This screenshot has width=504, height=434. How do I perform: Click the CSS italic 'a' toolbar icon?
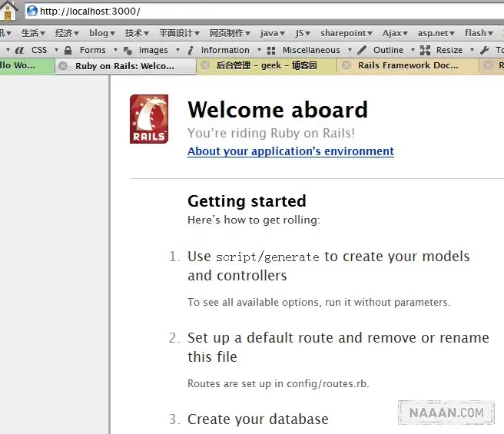(x=19, y=50)
